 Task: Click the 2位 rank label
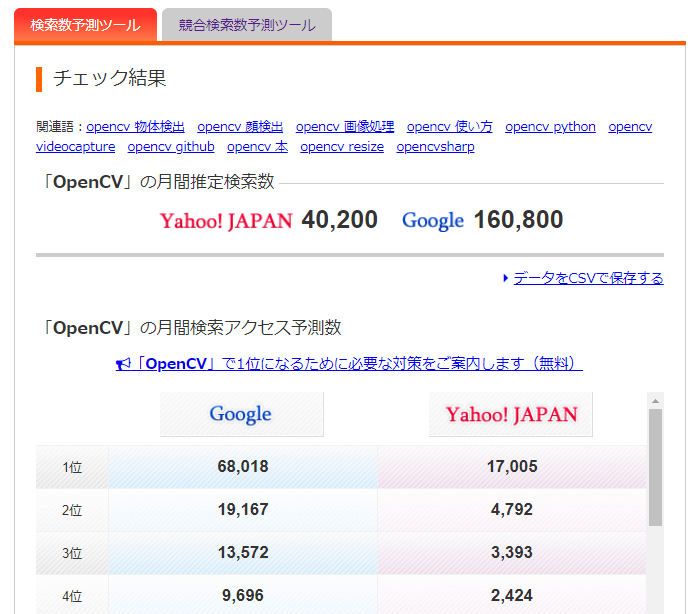72,510
